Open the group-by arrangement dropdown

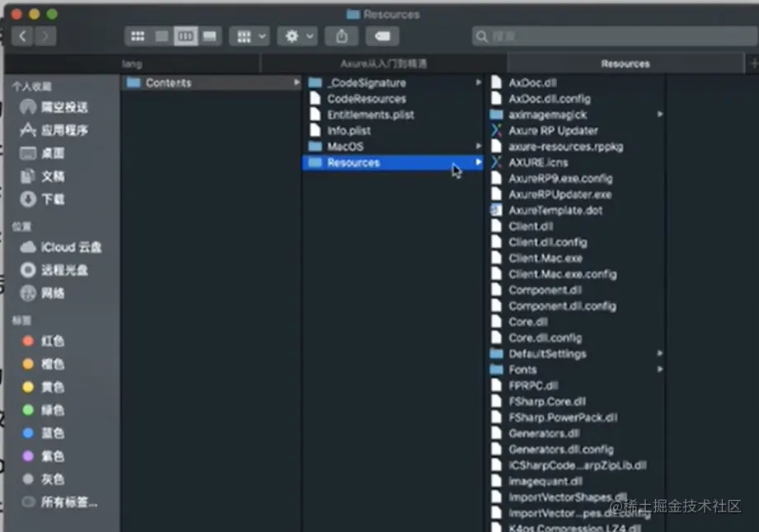250,36
